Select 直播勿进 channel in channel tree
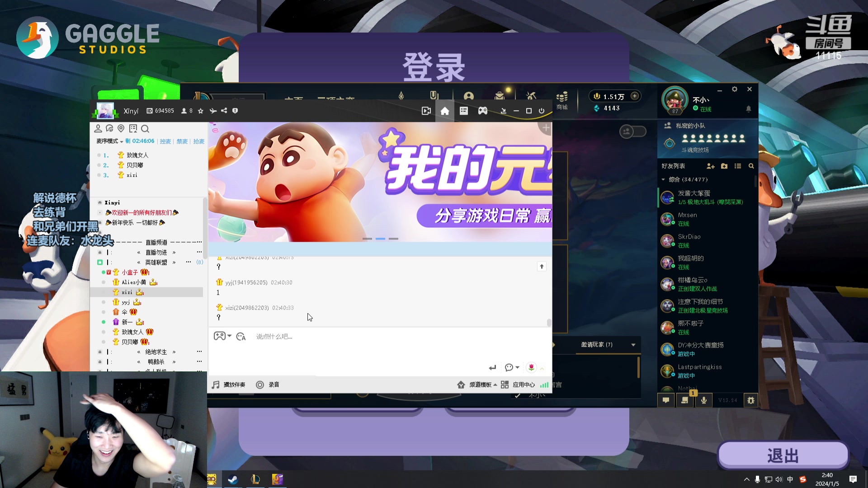Screen dimensions: 868x488 156,253
